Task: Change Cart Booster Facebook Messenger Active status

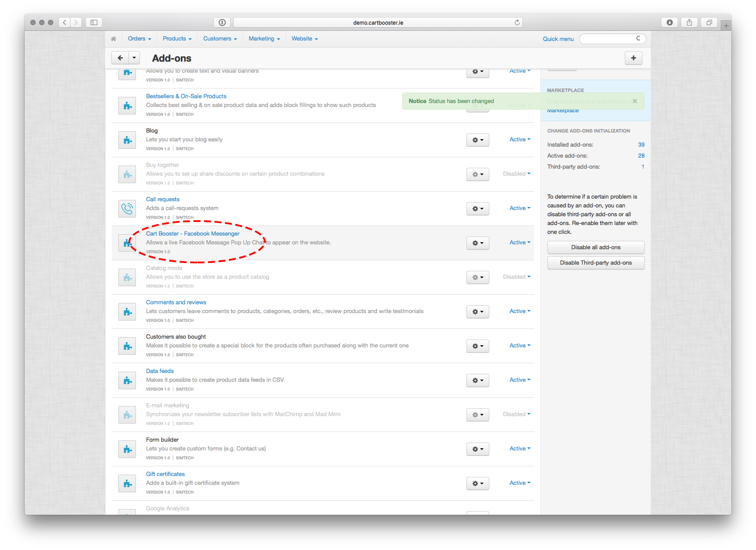Action: (x=520, y=243)
